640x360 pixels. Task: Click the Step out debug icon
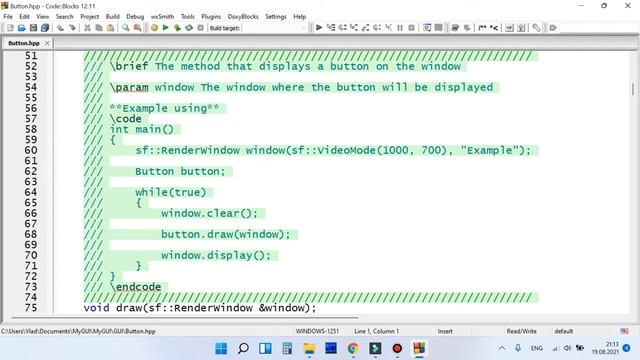click(365, 28)
